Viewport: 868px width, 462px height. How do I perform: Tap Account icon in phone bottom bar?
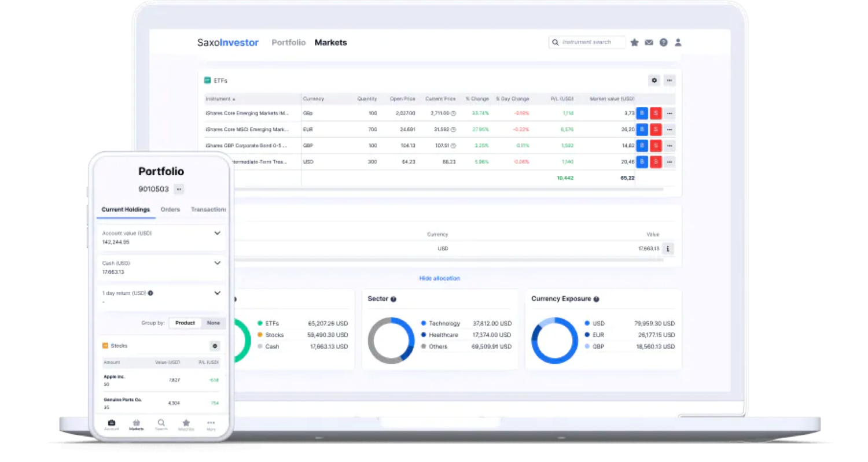coord(112,425)
